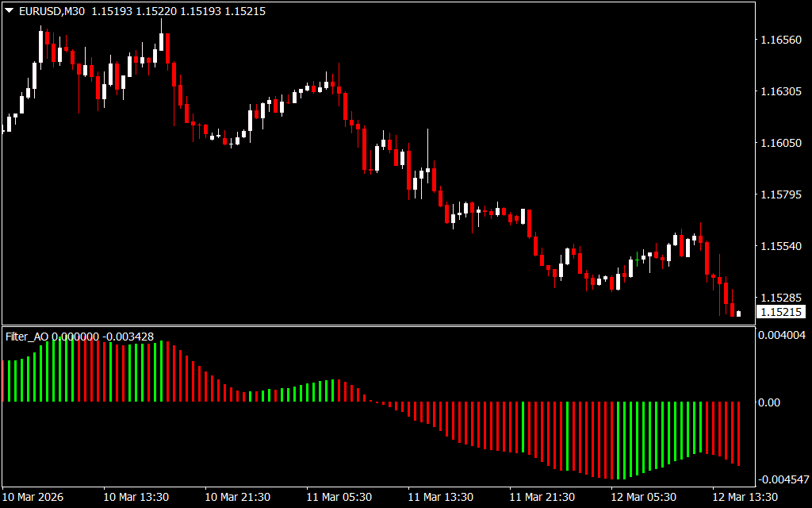
Task: Click the 12 Mar 05:30 time label
Action: coord(643,497)
